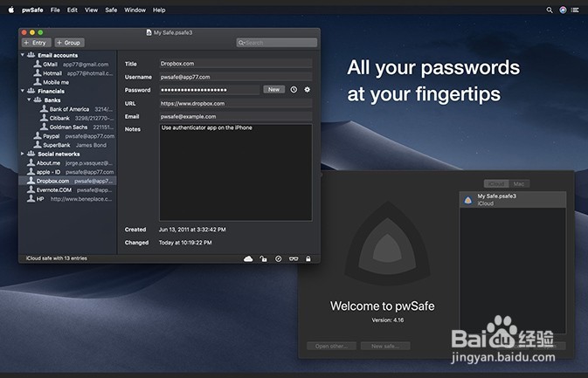Click the Email accounts group icon
Image resolution: width=588 pixels, height=378 pixels.
(x=31, y=55)
